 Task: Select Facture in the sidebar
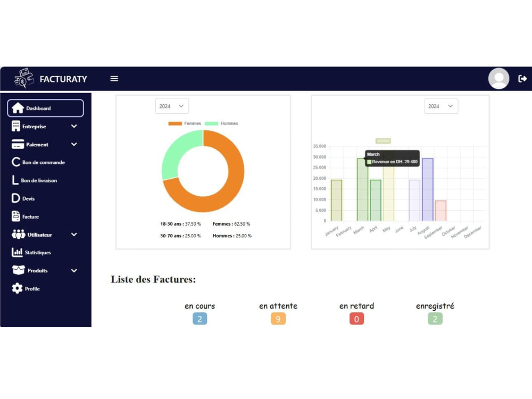pos(30,217)
